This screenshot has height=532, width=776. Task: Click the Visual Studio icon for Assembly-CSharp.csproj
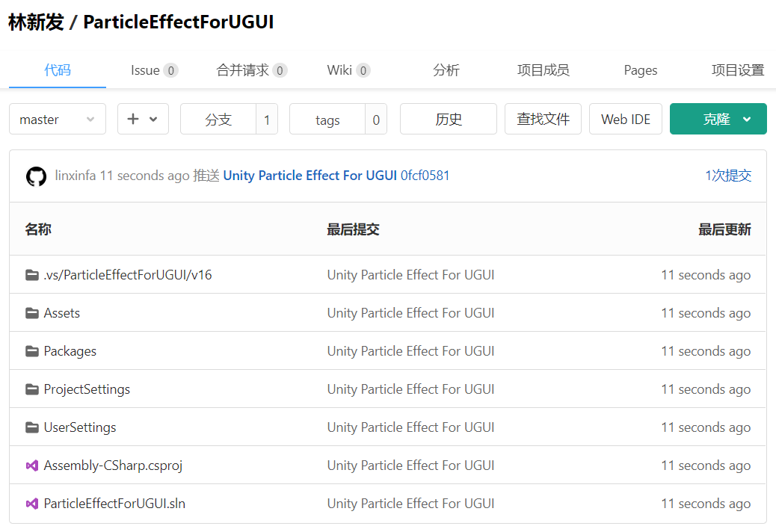click(x=32, y=466)
